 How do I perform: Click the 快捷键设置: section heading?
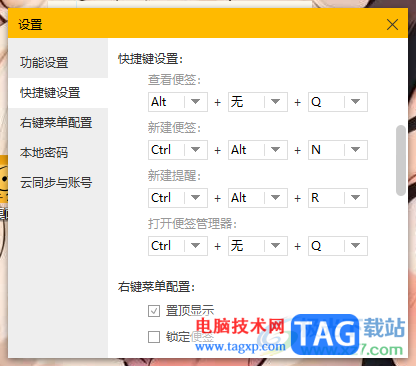click(x=151, y=59)
